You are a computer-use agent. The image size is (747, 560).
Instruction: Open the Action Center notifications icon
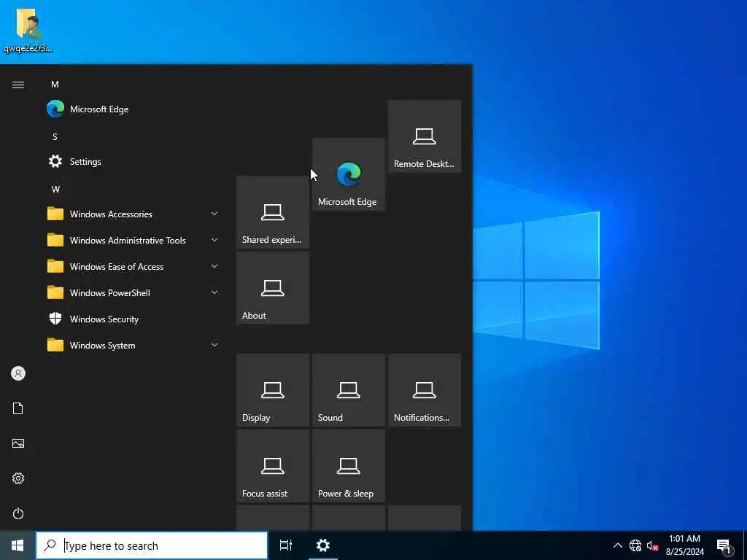724,545
